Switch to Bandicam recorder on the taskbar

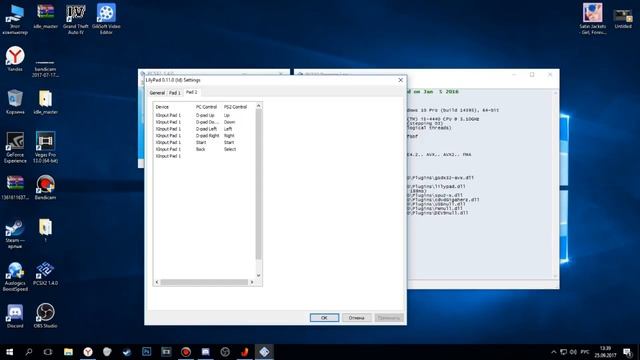[186, 352]
